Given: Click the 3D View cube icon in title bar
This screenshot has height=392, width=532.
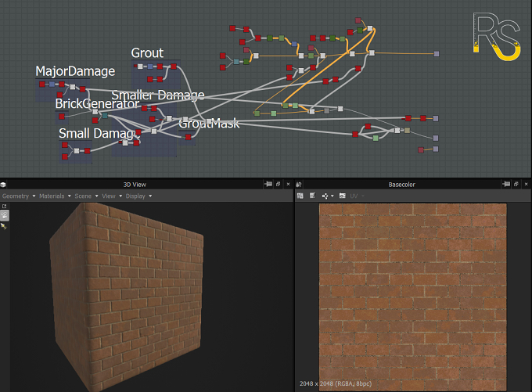Looking at the screenshot, I should [3, 185].
